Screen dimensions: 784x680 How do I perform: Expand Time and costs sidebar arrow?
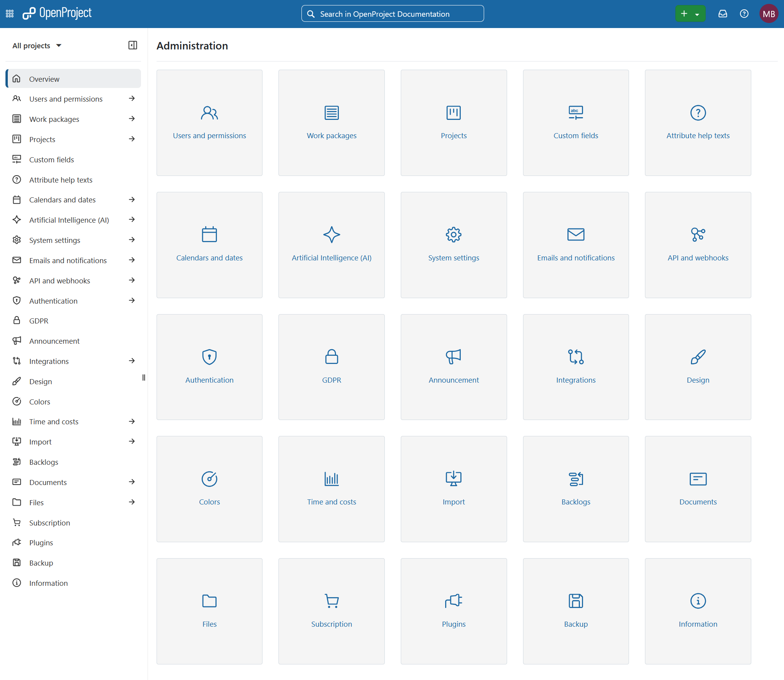point(132,422)
